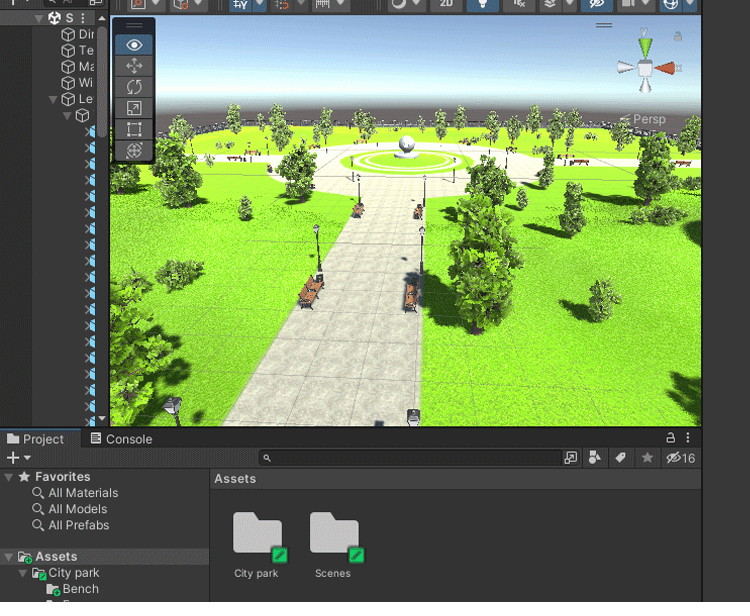The width and height of the screenshot is (750, 616).
Task: Click the Persp projection label
Action: coord(648,119)
